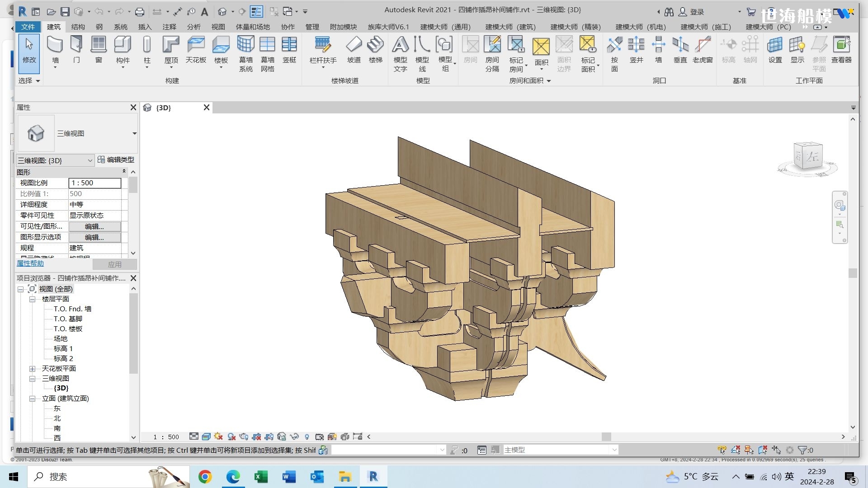Click the 图形显示选项 编辑 button
Viewport: 868px width, 488px height.
pos(94,237)
